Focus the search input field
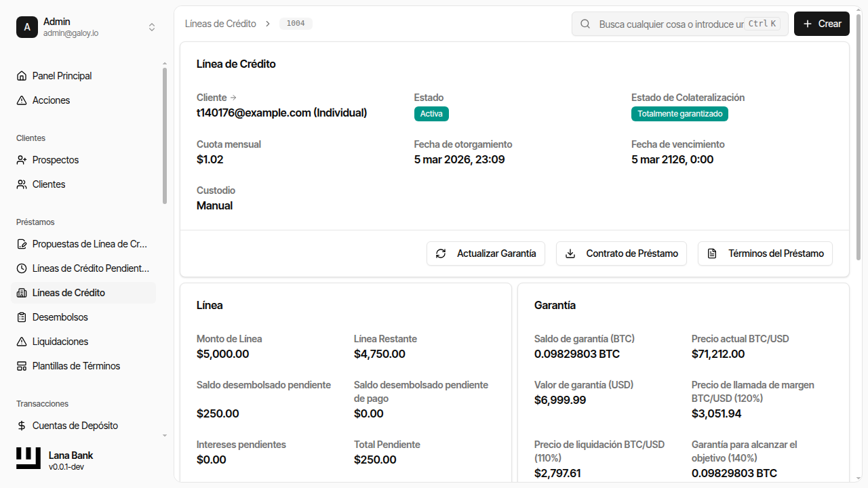The width and height of the screenshot is (868, 488). (x=670, y=24)
